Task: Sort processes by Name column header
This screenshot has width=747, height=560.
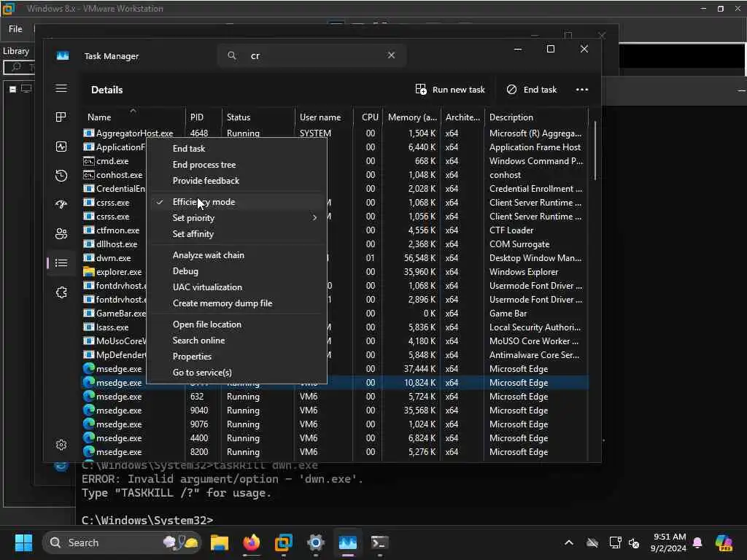Action: coord(99,117)
